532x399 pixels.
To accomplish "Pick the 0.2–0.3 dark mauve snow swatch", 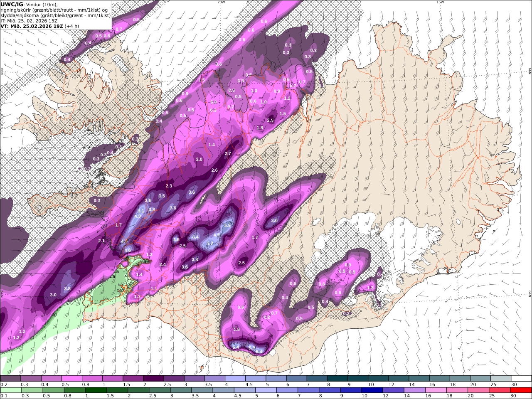I will (x=10, y=378).
